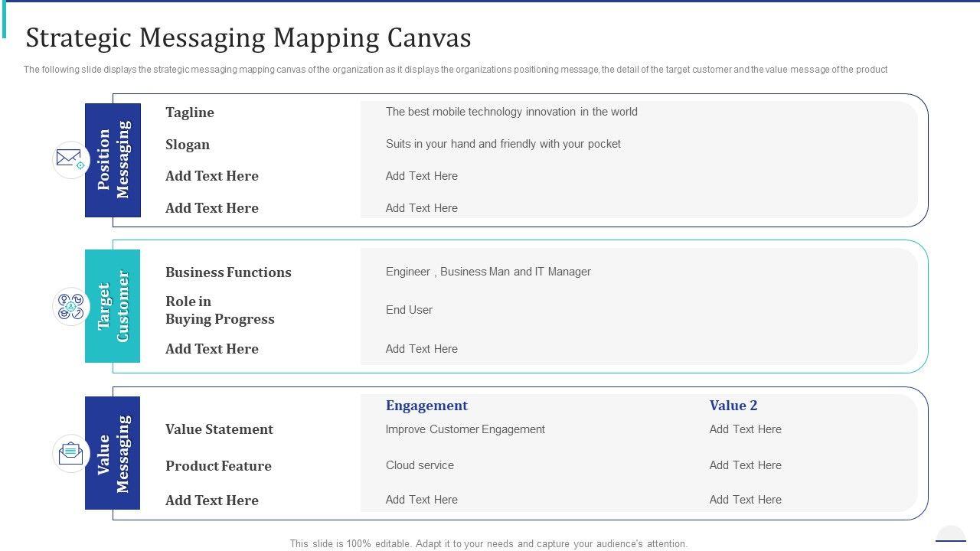Select the Value Messaging vertical label
The image size is (980, 551).
click(x=113, y=453)
